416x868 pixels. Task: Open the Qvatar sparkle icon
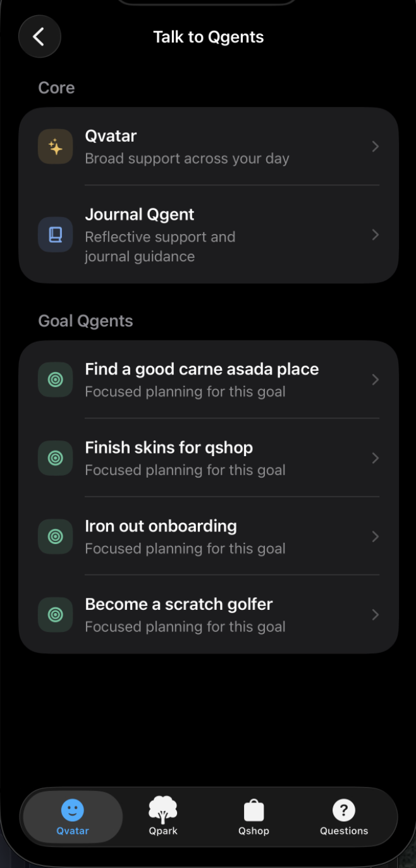pos(55,146)
